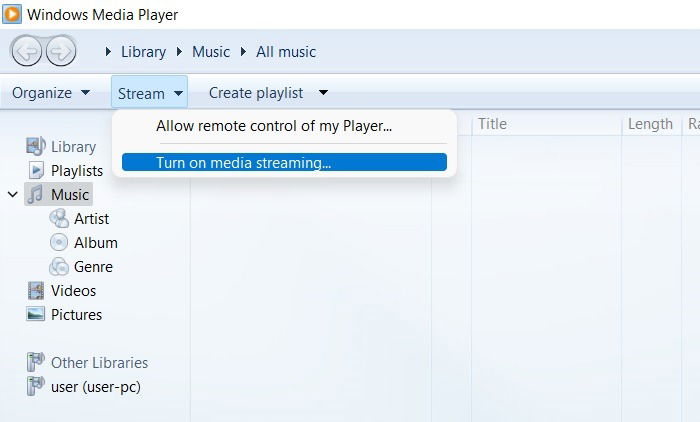Go to Music in the breadcrumb
This screenshot has height=422, width=700.
(x=211, y=51)
